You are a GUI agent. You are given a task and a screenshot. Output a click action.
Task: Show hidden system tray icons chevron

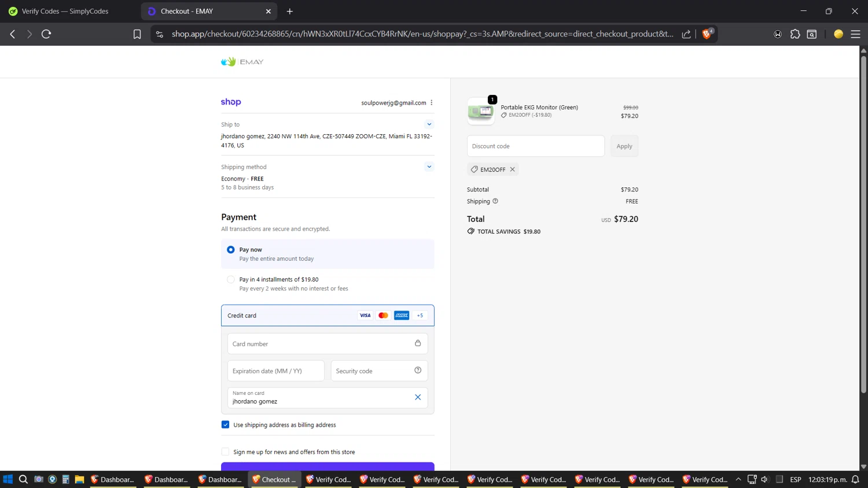(x=738, y=479)
